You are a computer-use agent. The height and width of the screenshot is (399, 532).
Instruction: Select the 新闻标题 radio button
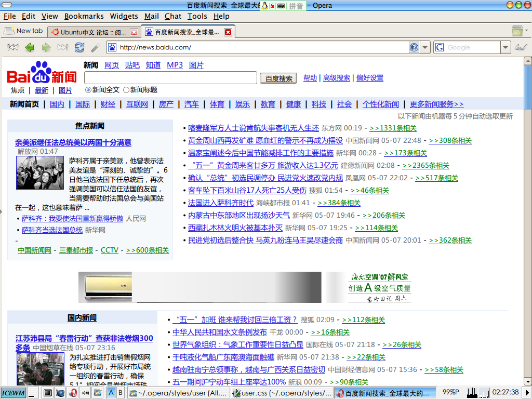126,90
